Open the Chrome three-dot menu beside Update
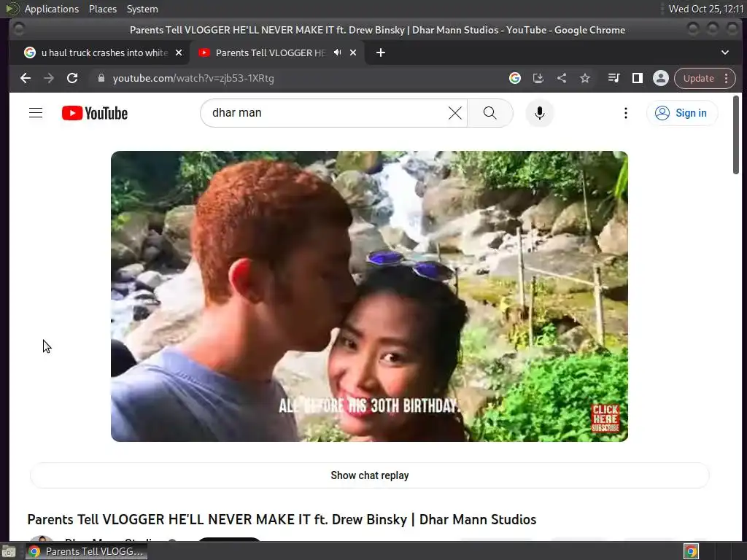 tap(726, 78)
